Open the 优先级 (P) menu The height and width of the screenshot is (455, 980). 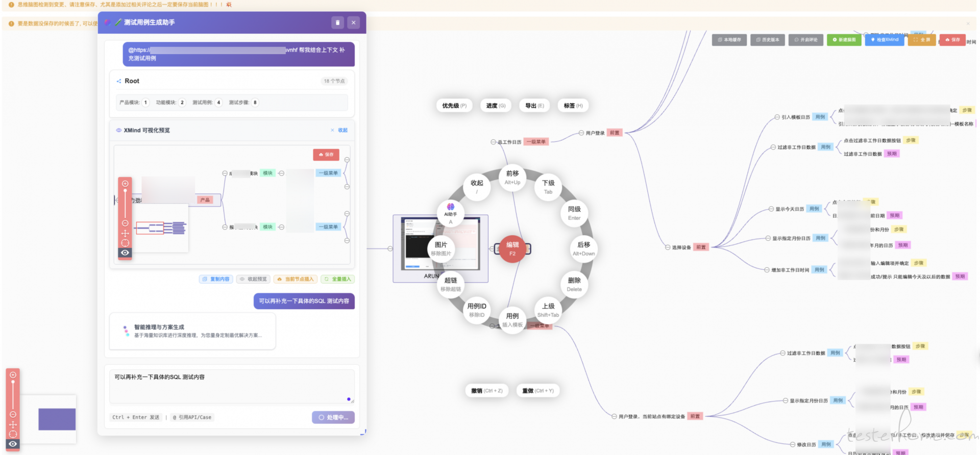(454, 106)
